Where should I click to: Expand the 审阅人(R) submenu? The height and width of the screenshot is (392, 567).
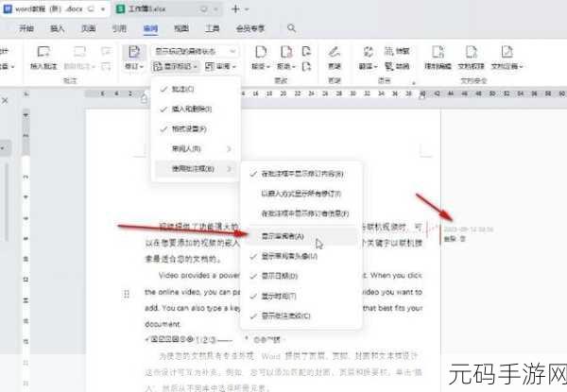[196, 148]
